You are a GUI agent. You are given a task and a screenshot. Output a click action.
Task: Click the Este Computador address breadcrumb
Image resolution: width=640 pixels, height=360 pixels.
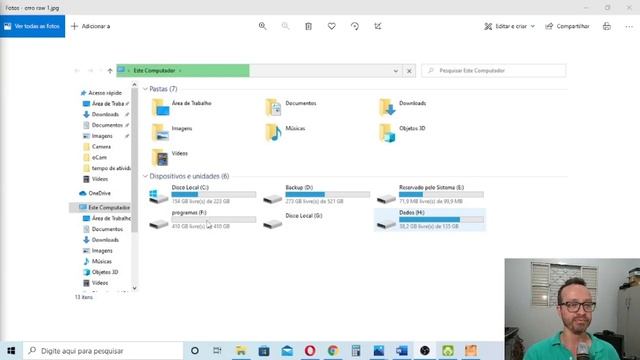[x=154, y=71]
